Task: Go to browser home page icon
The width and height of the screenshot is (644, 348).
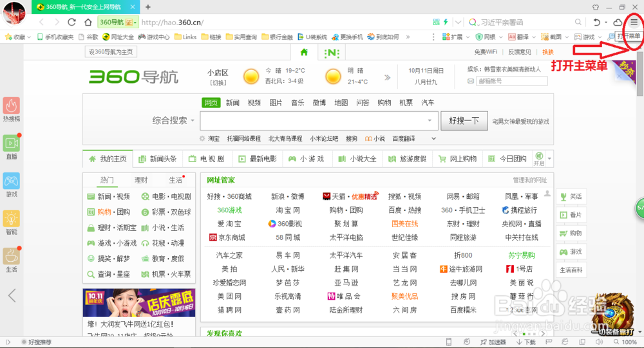Action: click(x=88, y=22)
